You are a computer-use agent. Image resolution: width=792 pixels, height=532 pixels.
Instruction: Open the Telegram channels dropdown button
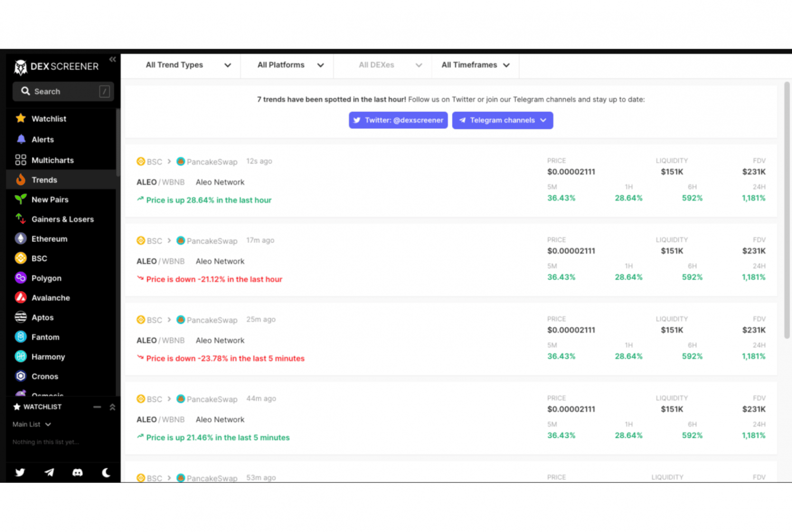pos(503,120)
